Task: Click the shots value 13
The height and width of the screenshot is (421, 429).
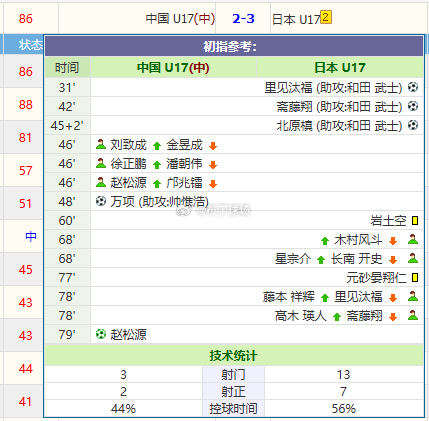Action: coord(344,375)
